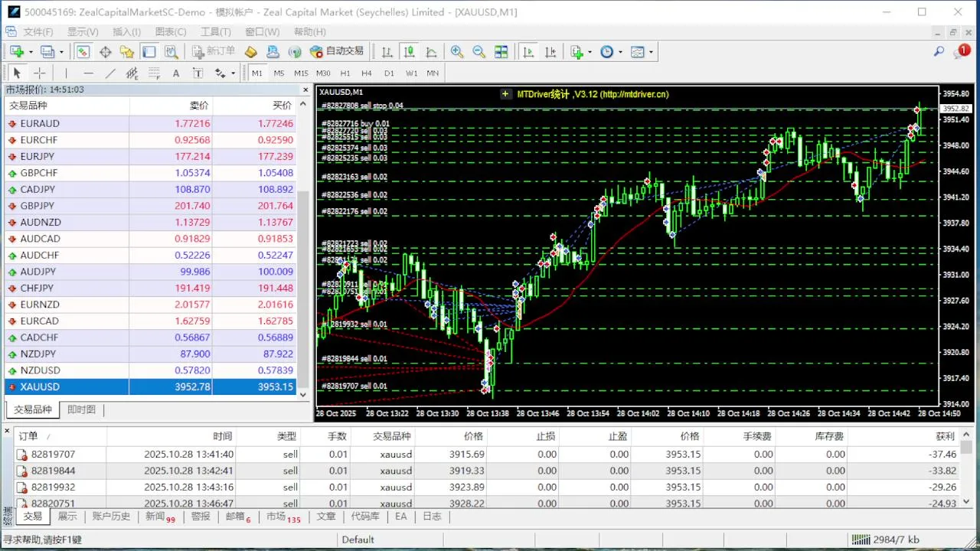Expand the templates dropdown arrow
The width and height of the screenshot is (980, 551).
(651, 52)
